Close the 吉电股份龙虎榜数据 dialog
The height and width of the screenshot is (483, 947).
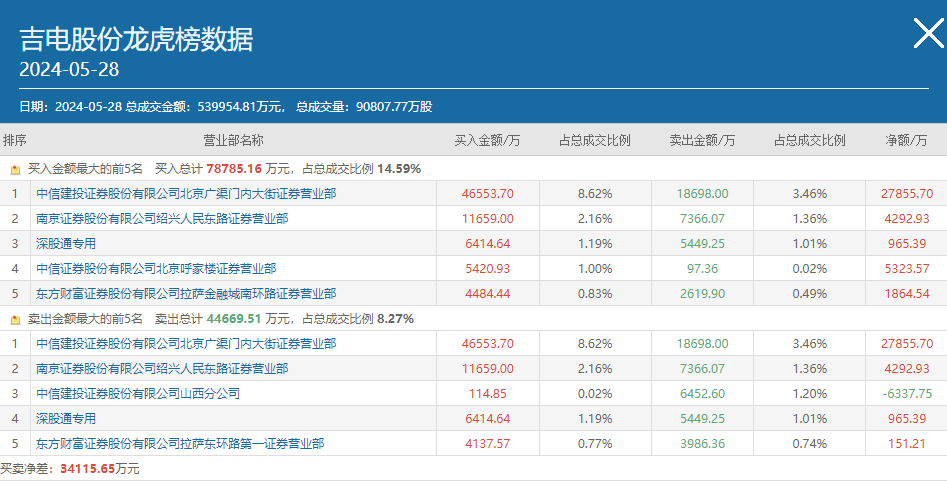pyautogui.click(x=928, y=33)
